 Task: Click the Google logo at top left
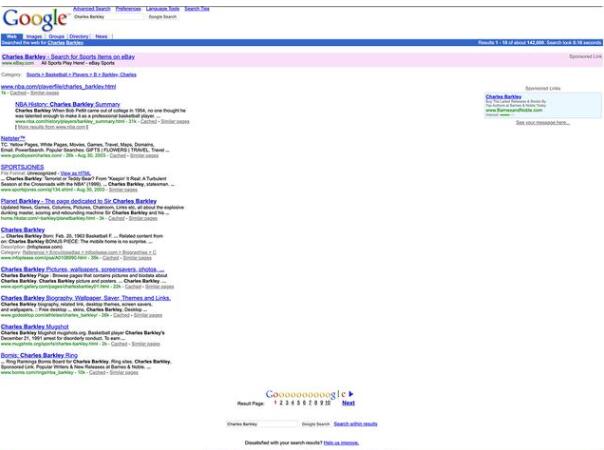click(x=35, y=18)
